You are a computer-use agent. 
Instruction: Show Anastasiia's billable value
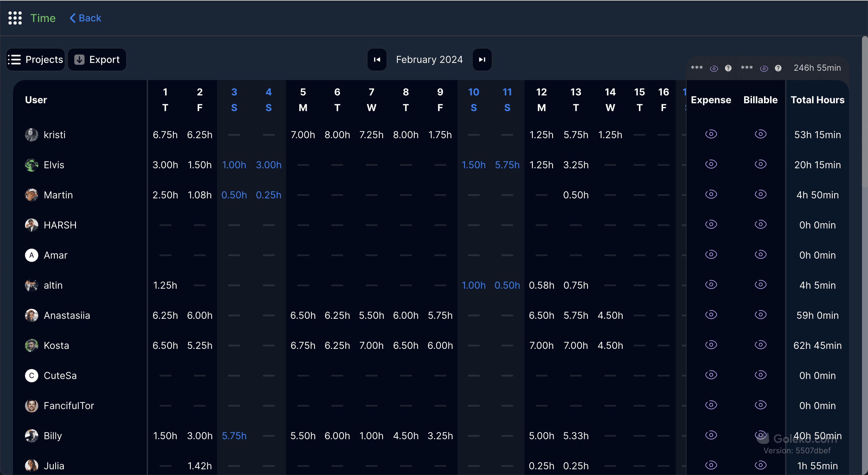760,315
